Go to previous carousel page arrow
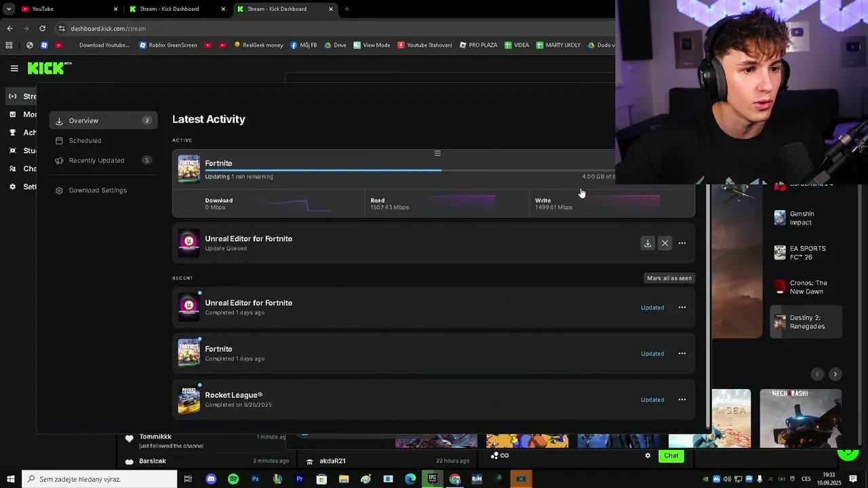The height and width of the screenshot is (488, 868). coord(817,374)
